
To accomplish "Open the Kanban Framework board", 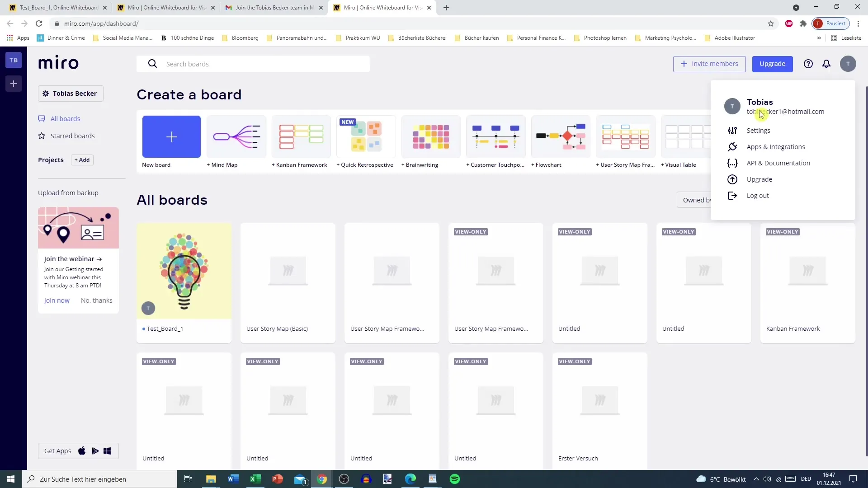I will pos(808,282).
